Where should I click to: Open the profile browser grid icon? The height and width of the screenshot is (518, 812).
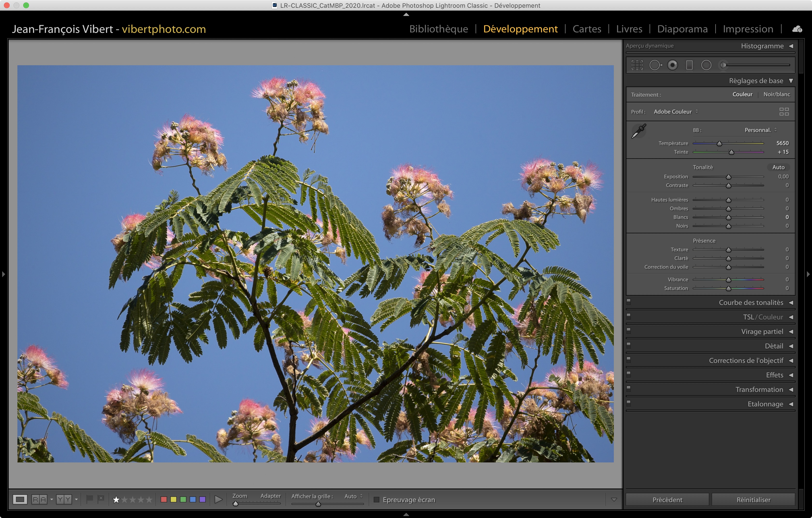784,112
